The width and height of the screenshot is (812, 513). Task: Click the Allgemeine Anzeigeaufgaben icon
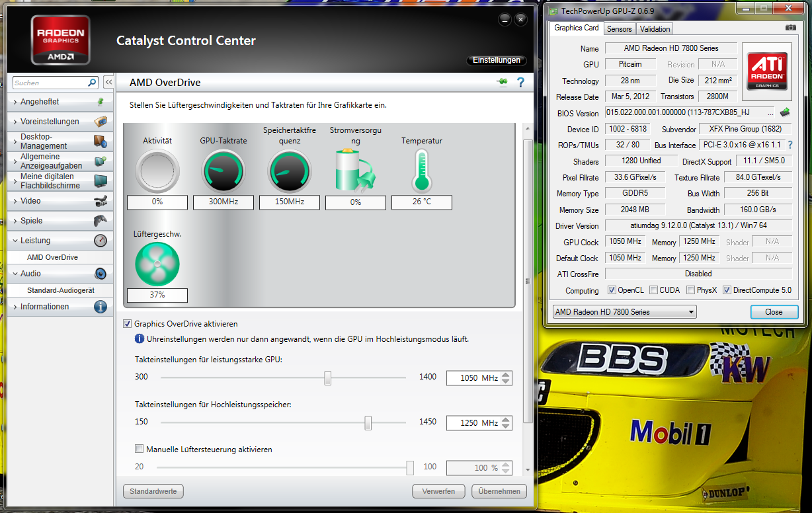[100, 161]
